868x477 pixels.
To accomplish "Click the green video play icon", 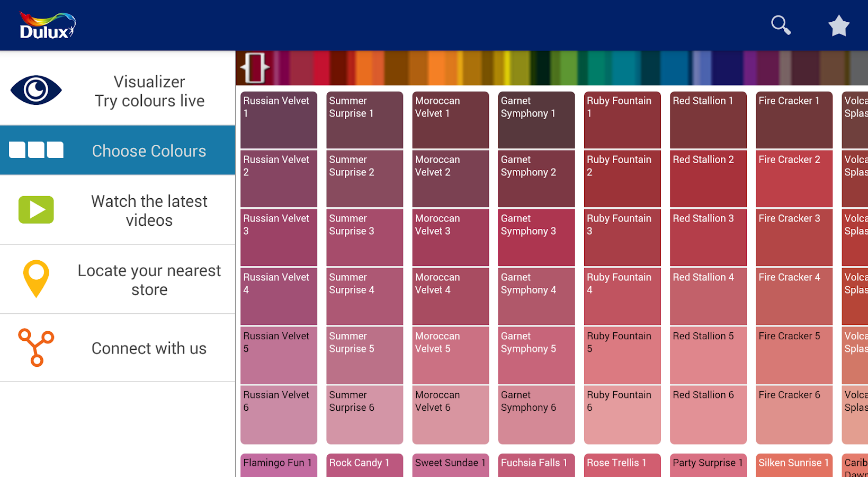I will 36,210.
